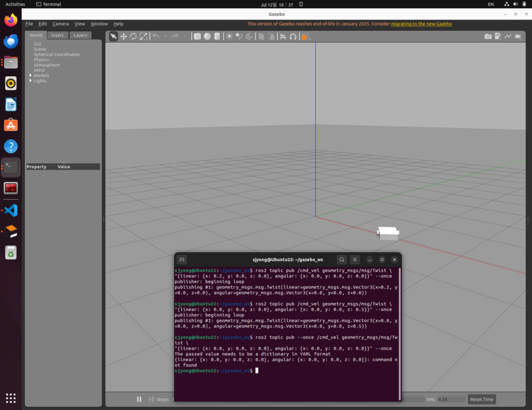Insert a box shape

click(x=197, y=36)
